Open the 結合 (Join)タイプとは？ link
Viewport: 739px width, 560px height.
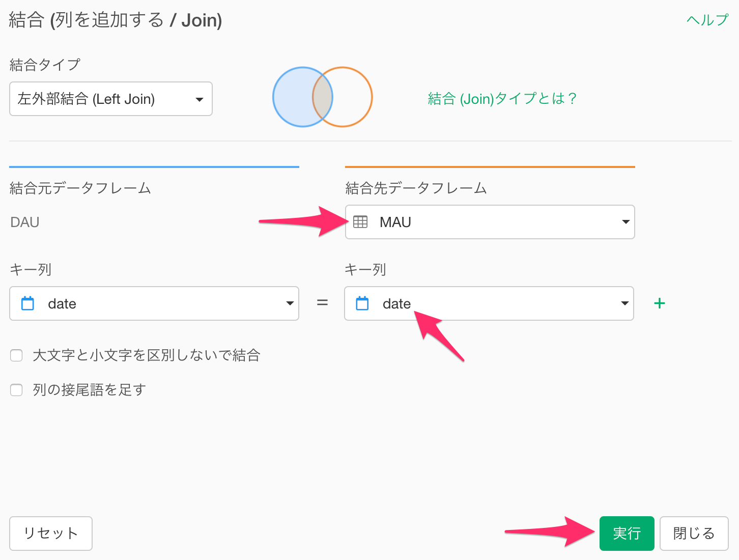pos(502,98)
